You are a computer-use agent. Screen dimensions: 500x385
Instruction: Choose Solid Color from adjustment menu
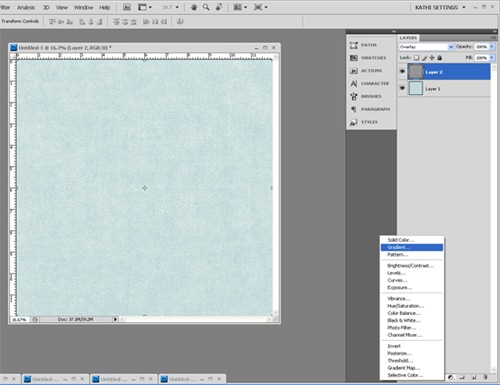pyautogui.click(x=412, y=240)
